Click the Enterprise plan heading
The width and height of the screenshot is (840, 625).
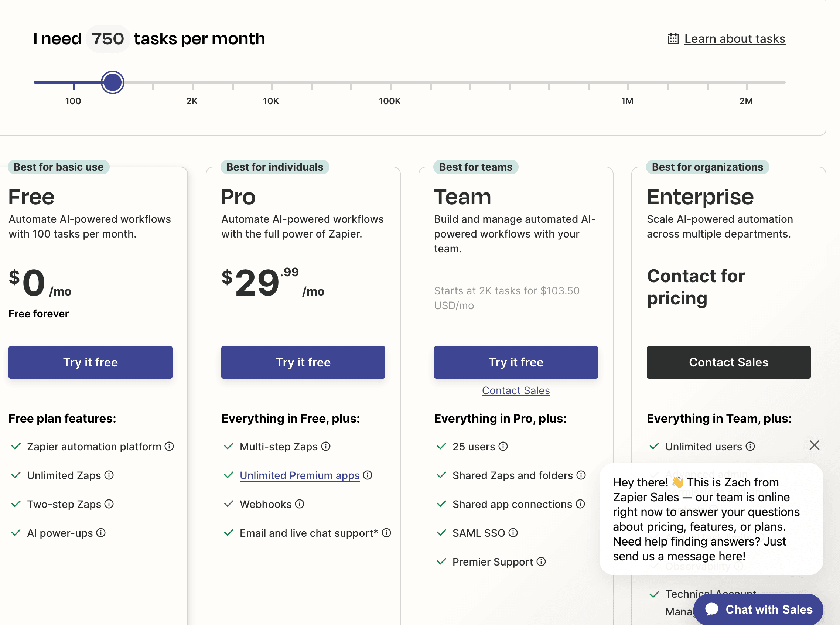(700, 197)
